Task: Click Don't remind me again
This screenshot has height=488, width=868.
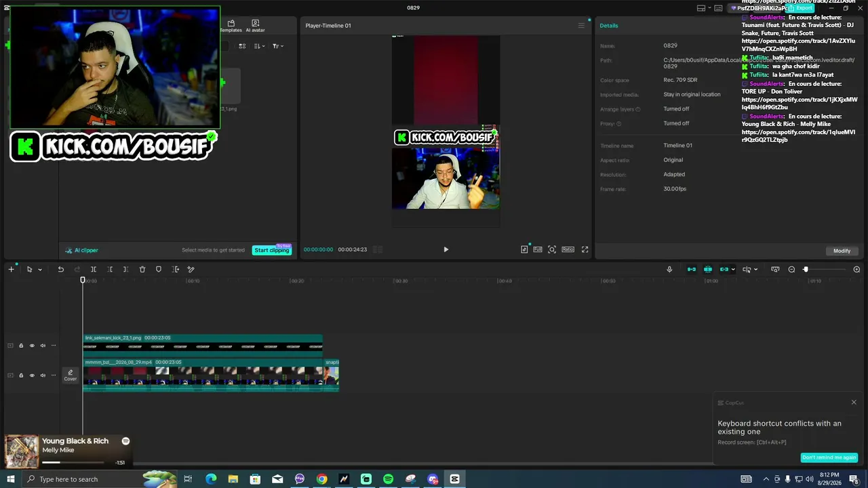Action: point(829,457)
